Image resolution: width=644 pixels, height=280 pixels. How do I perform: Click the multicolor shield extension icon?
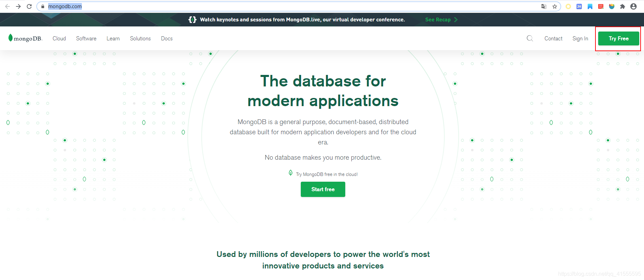(612, 6)
